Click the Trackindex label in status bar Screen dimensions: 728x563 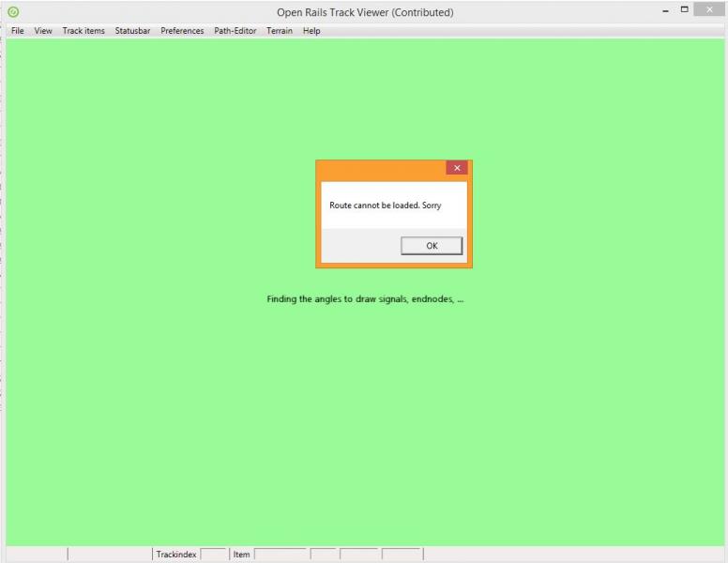(176, 555)
